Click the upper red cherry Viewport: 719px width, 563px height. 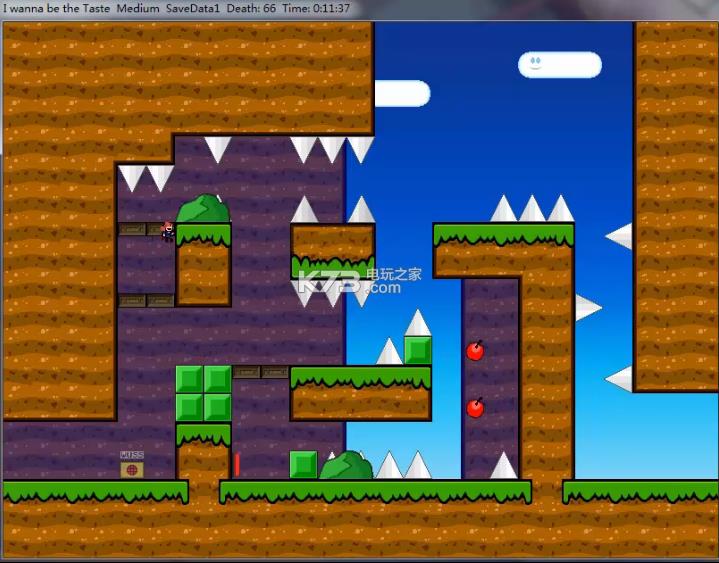click(x=475, y=351)
